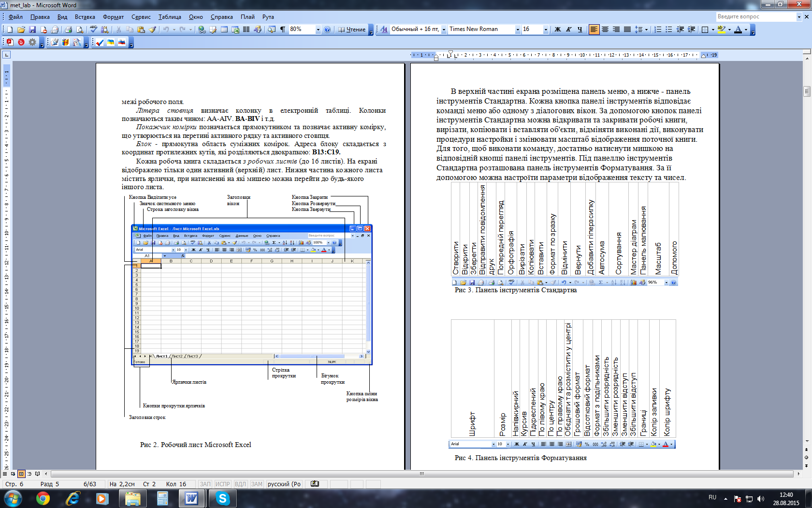
Task: Enable center paragraph alignment
Action: click(x=605, y=30)
